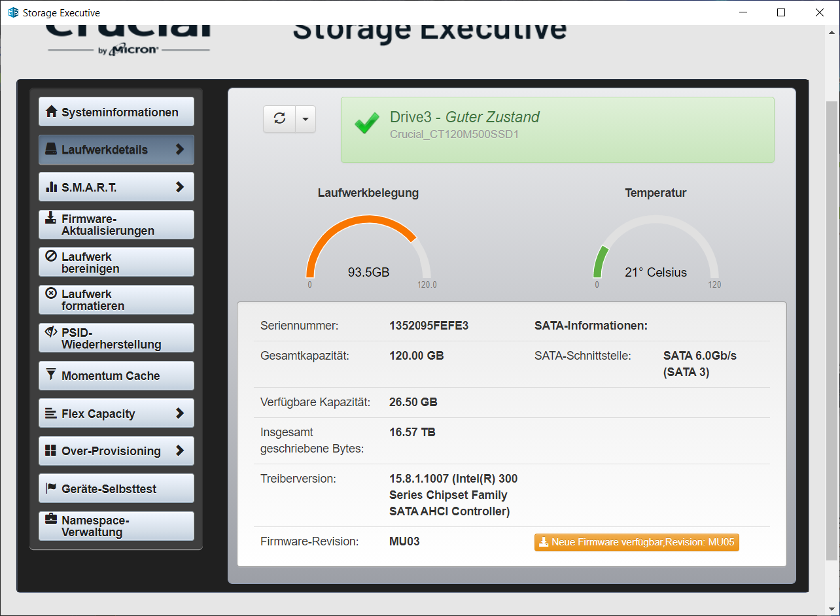Image resolution: width=840 pixels, height=616 pixels.
Task: Click the briefcase icon on Namespace-Verwaltung
Action: [x=50, y=519]
